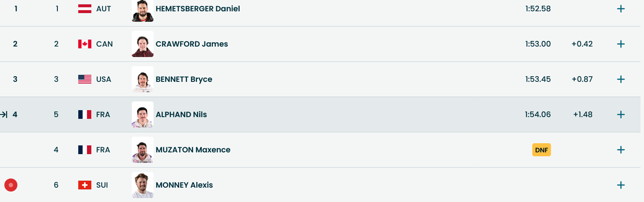Expand Hemetsberger Daniel's result details

[x=621, y=9]
